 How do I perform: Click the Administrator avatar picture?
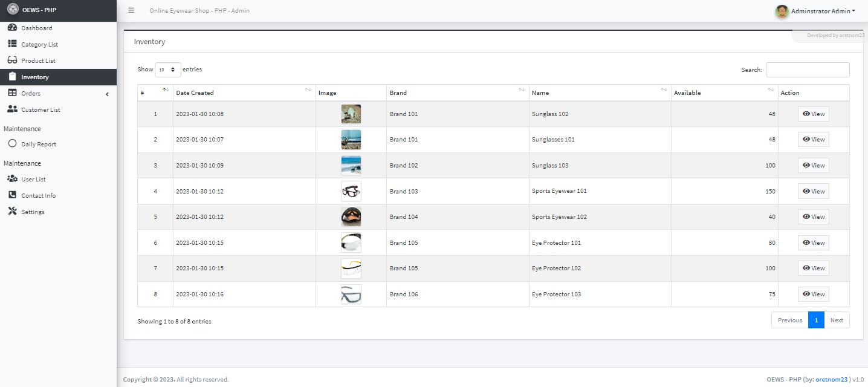(x=782, y=11)
